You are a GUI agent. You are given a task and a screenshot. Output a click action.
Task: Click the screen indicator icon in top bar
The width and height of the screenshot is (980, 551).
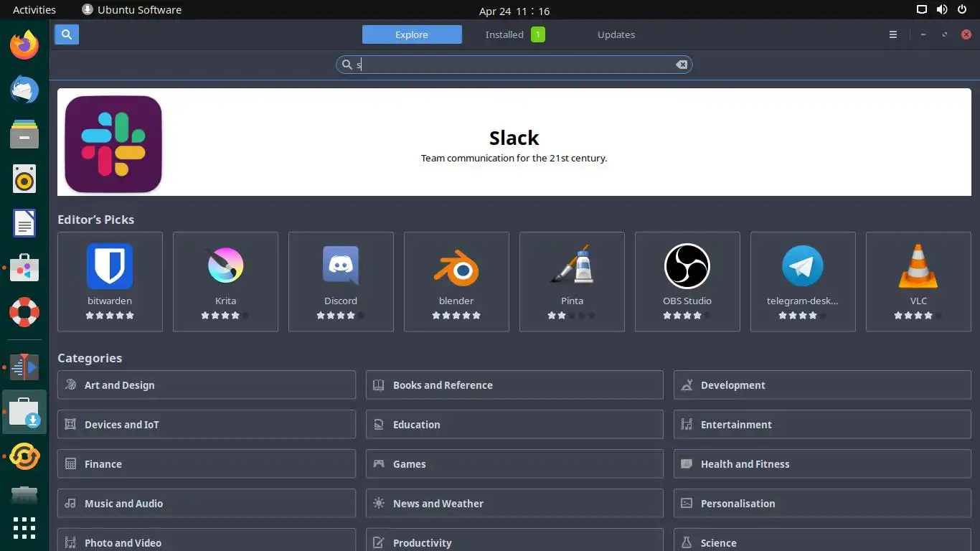point(922,10)
